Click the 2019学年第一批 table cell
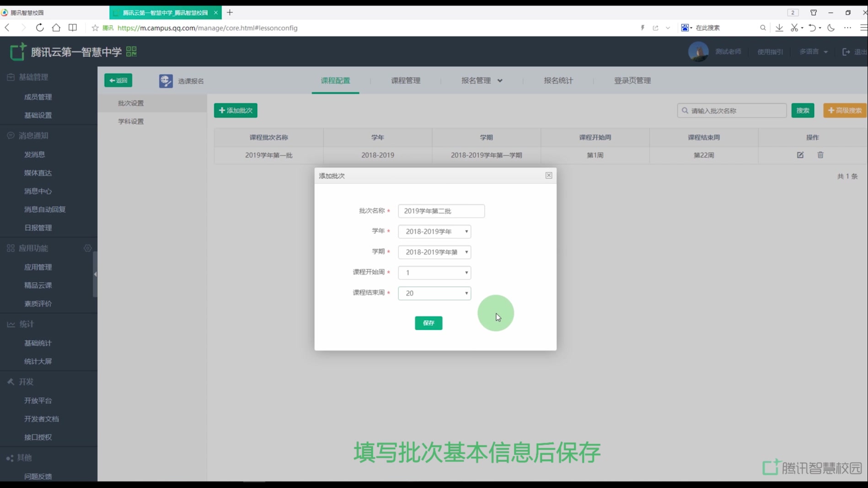868x488 pixels. point(268,155)
